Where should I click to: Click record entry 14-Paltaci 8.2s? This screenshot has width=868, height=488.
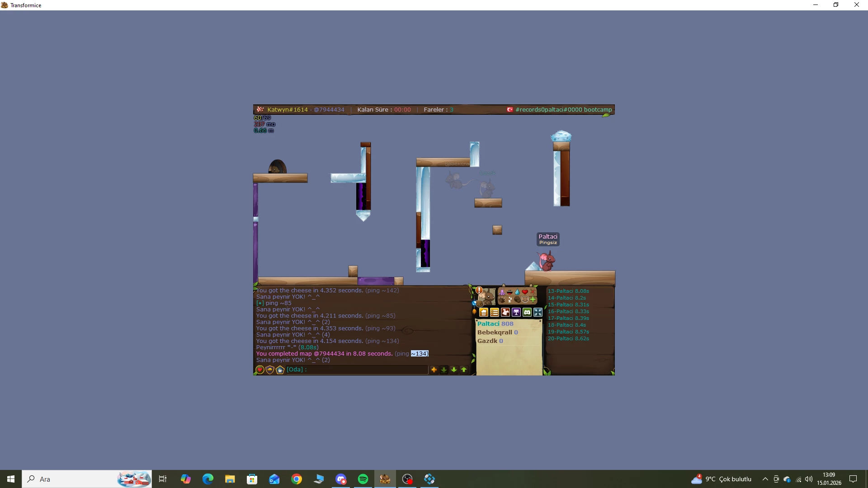pyautogui.click(x=567, y=298)
